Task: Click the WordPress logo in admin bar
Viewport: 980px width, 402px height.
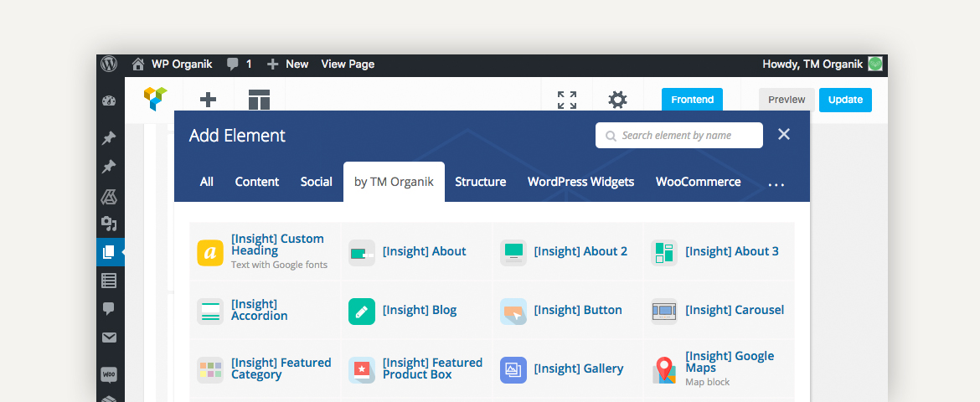Action: 109,64
